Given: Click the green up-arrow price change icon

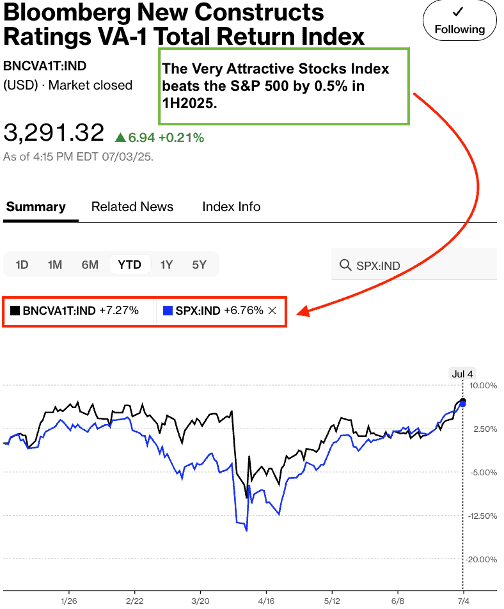Looking at the screenshot, I should pos(120,137).
